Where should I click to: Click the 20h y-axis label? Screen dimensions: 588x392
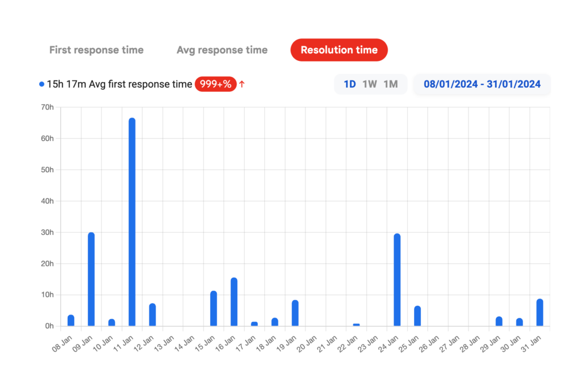[x=47, y=263]
